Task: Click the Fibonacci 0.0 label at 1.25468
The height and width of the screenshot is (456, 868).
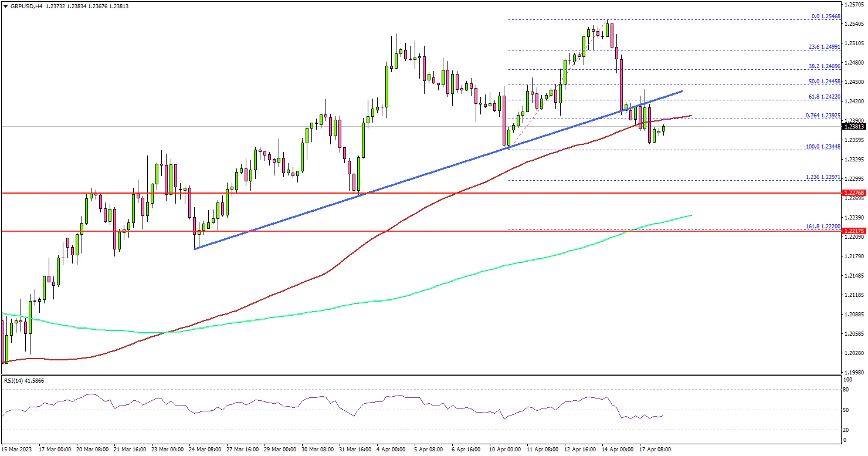Action: coord(827,16)
